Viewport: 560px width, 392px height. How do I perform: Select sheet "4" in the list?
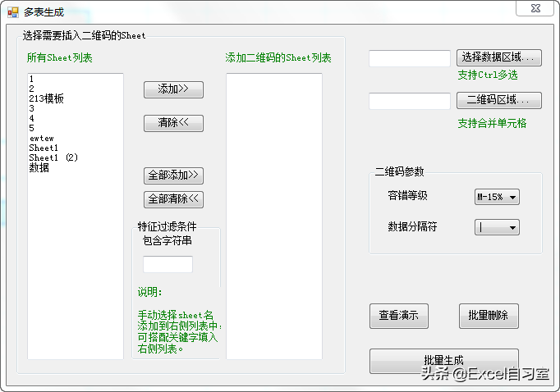tap(76, 118)
